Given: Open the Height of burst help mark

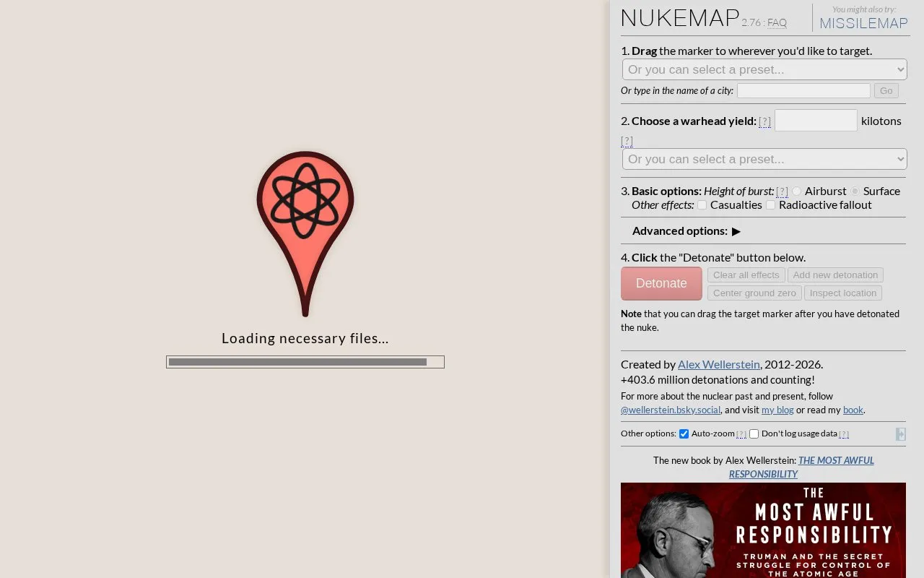Looking at the screenshot, I should pyautogui.click(x=782, y=191).
